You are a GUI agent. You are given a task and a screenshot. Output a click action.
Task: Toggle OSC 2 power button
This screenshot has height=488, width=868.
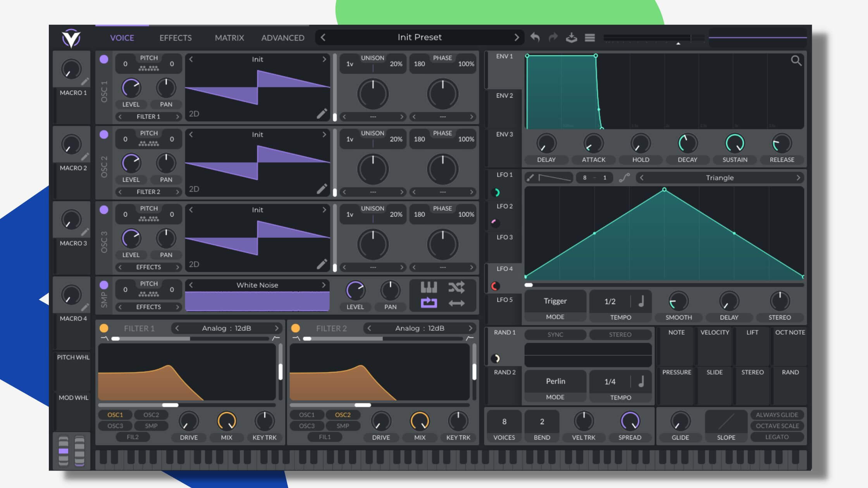coord(104,134)
